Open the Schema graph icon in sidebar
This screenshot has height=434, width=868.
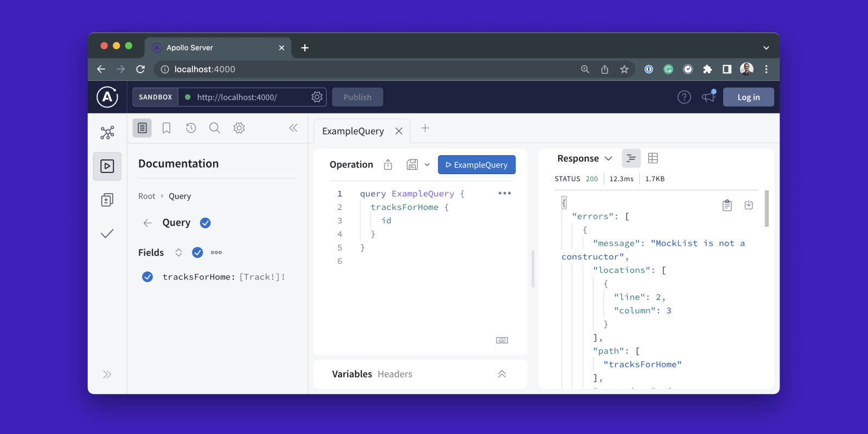(x=107, y=133)
